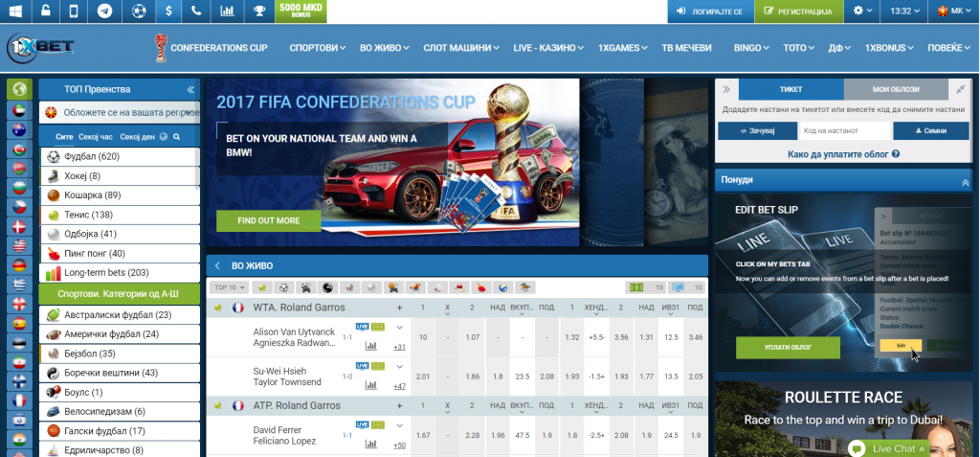This screenshot has width=980, height=457.
Task: Filter live events by football icon
Action: pos(283,287)
